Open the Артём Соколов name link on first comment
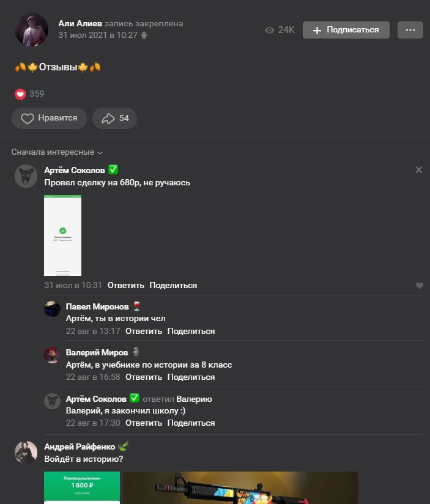 [75, 170]
